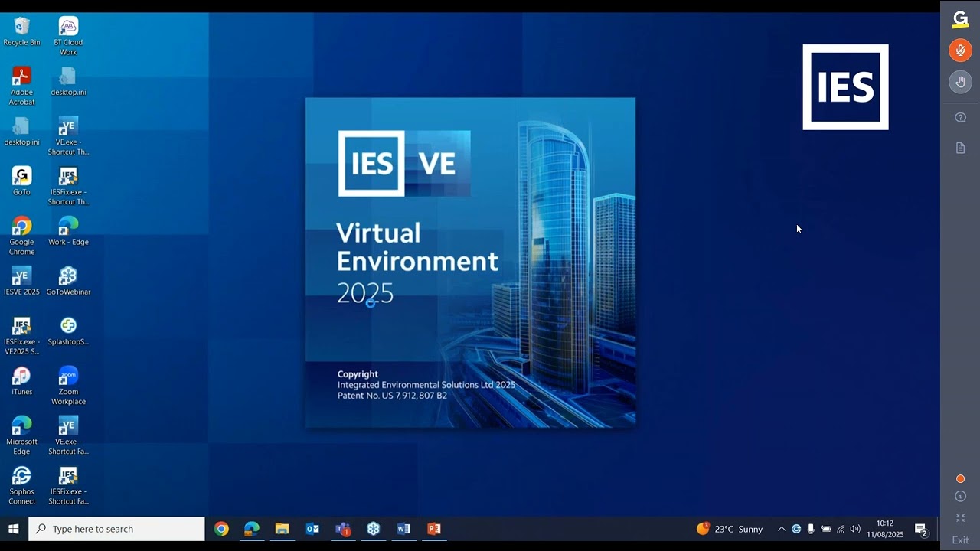The image size is (980, 551).
Task: Select the IESVE 2025 desktop icon
Action: pos(21,281)
